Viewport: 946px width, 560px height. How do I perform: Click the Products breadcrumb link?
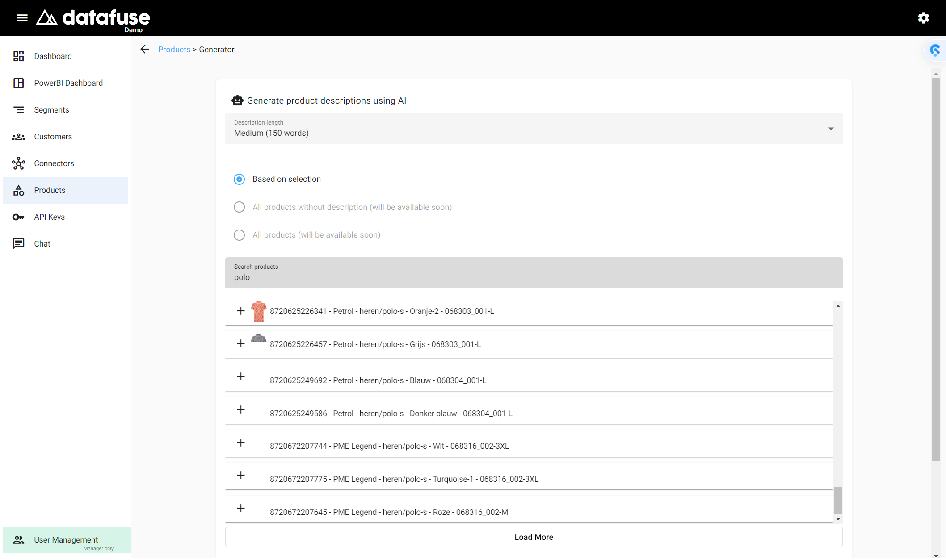(174, 50)
